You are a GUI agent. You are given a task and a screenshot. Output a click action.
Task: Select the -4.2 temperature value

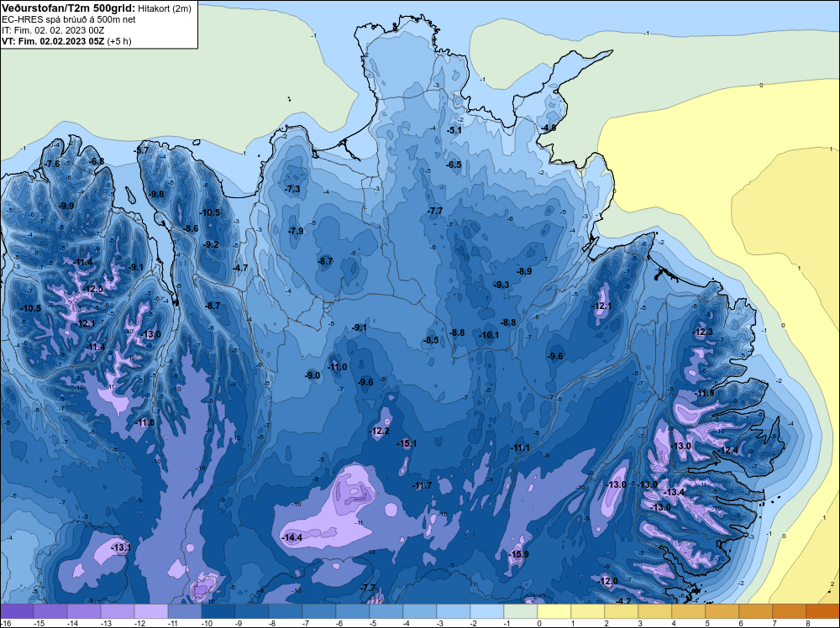[624, 601]
